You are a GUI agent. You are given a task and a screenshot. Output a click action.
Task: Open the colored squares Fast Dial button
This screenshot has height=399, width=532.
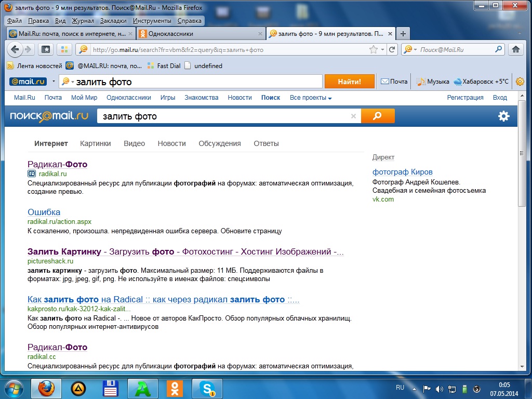[x=64, y=49]
